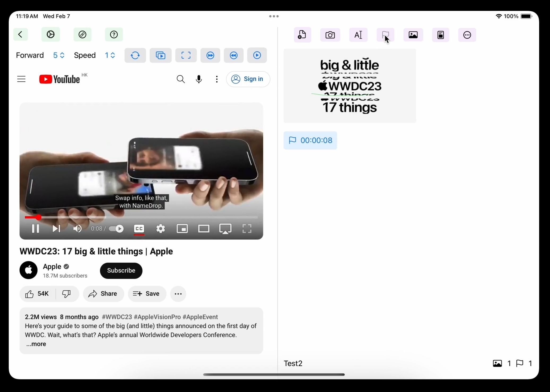Click the red video progress bar

141,217
